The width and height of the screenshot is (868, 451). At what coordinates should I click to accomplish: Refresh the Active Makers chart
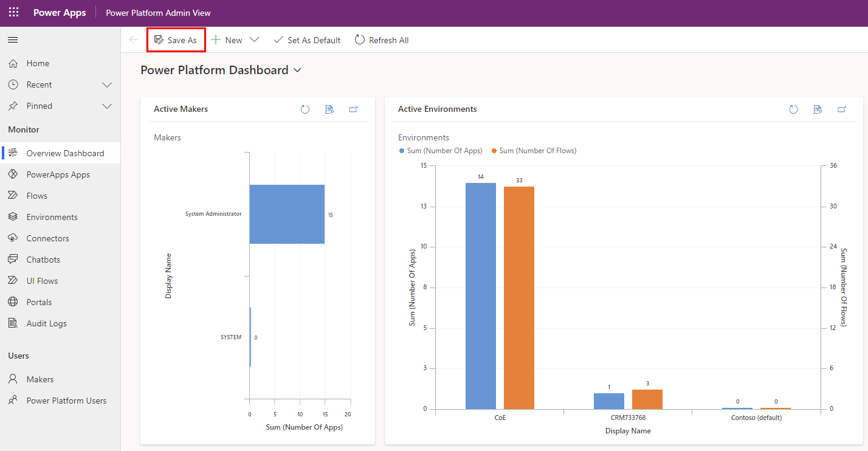coord(305,109)
